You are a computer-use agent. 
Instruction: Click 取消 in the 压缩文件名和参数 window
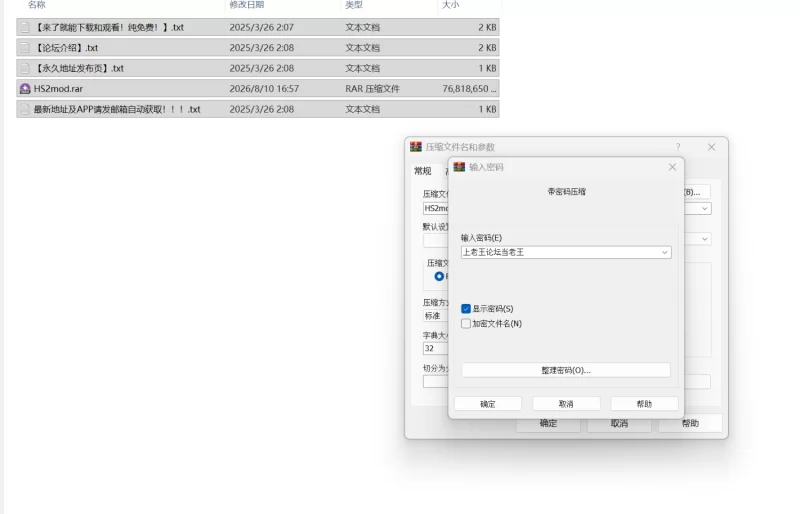click(x=619, y=424)
